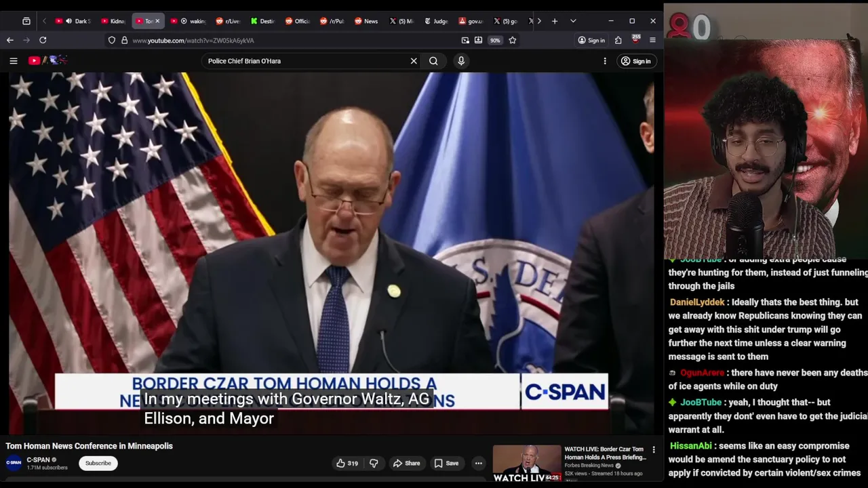Open options for the suggested Forbes video

coord(654,449)
